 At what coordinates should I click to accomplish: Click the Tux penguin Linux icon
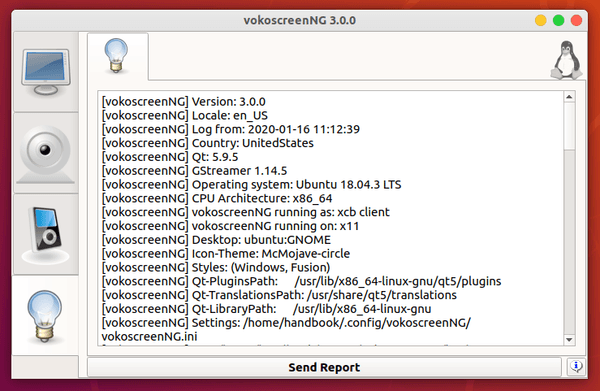pos(567,60)
